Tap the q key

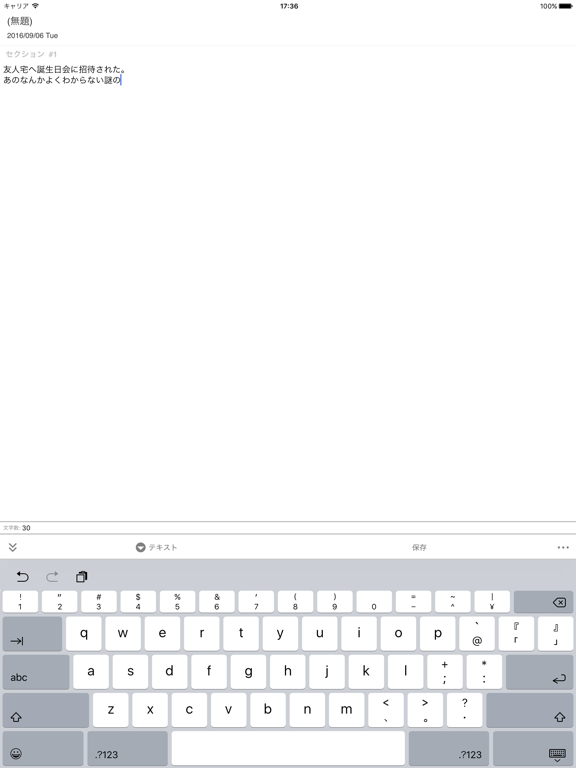pyautogui.click(x=84, y=634)
